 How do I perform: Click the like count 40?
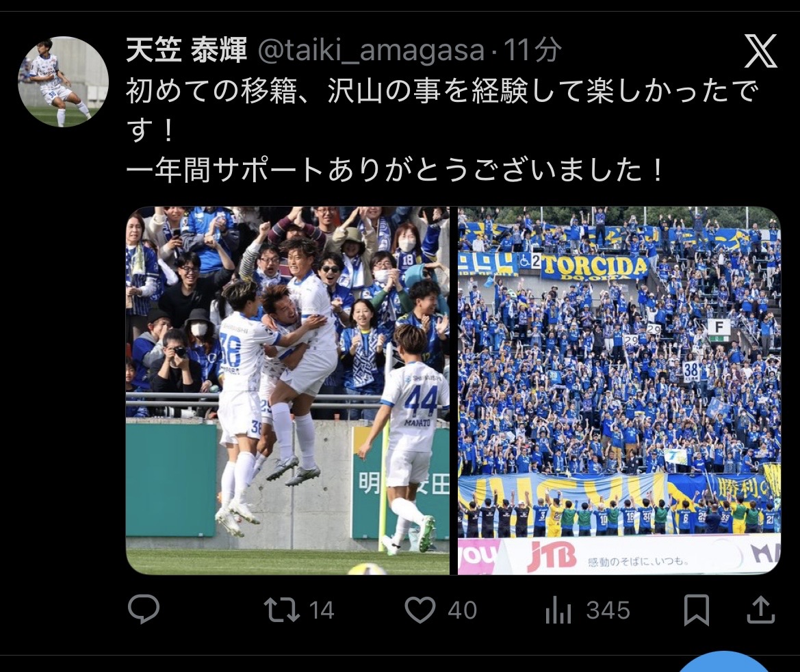pyautogui.click(x=462, y=610)
